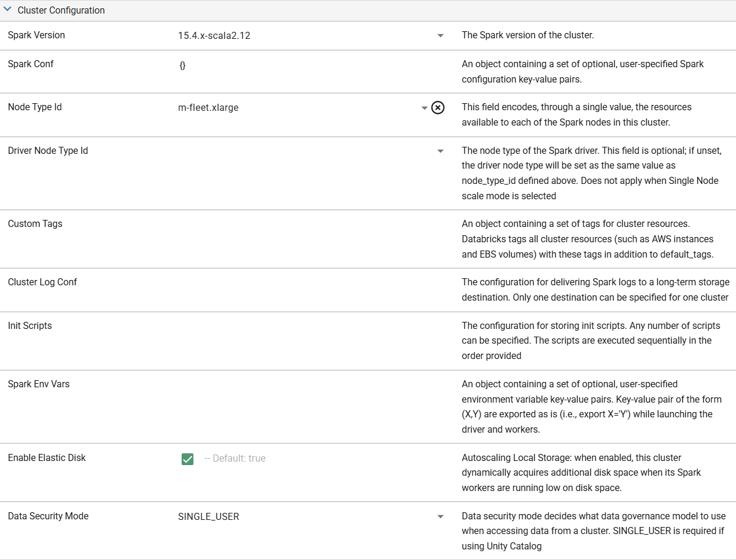Expand the Node Type Id options list
The width and height of the screenshot is (736, 560).
coord(424,108)
